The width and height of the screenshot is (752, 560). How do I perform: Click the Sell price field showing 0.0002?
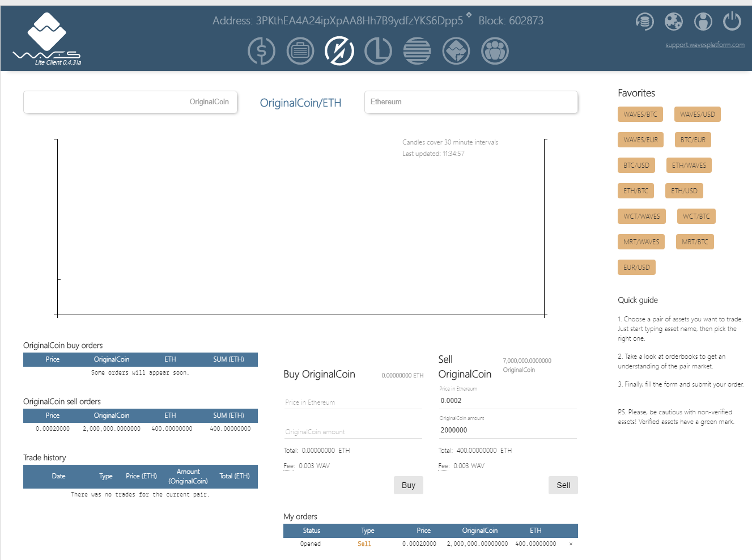[508, 401]
